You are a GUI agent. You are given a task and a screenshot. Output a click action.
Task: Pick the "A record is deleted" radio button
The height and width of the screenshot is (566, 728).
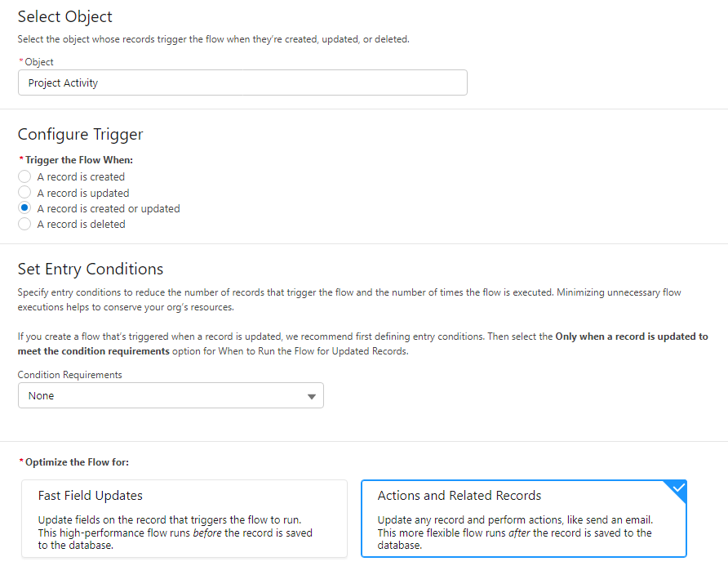(24, 224)
